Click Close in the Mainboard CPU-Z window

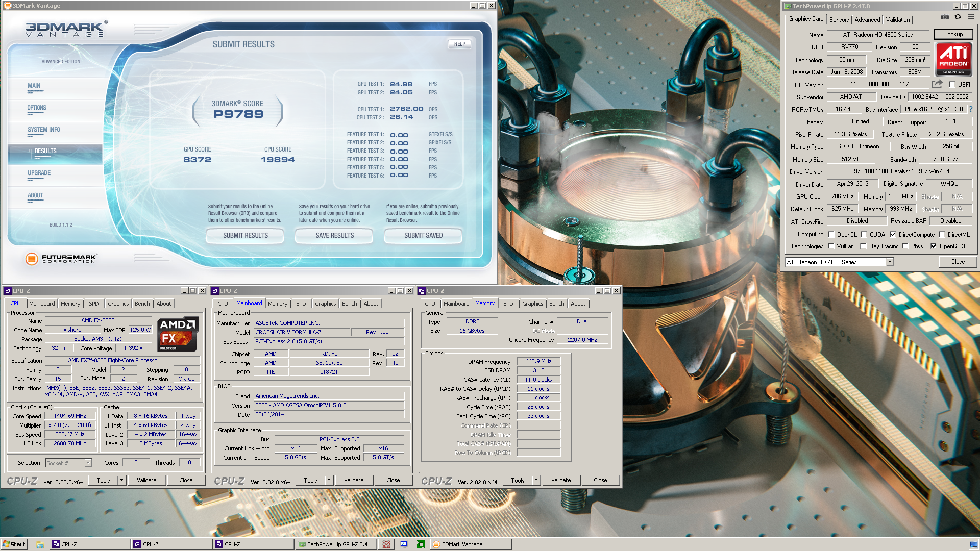[393, 480]
